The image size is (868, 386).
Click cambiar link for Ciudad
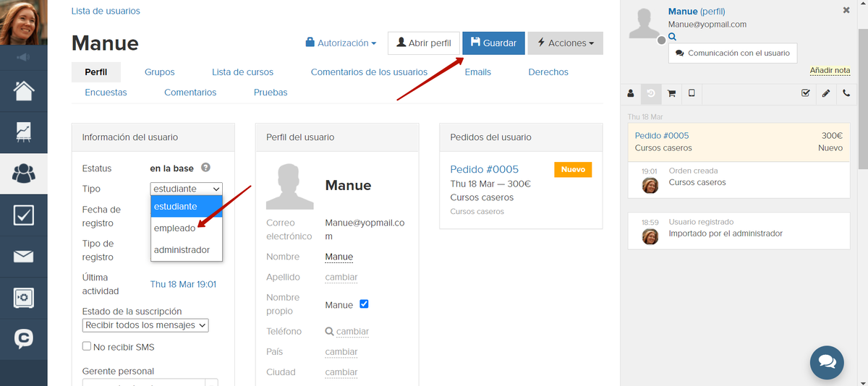pyautogui.click(x=341, y=372)
